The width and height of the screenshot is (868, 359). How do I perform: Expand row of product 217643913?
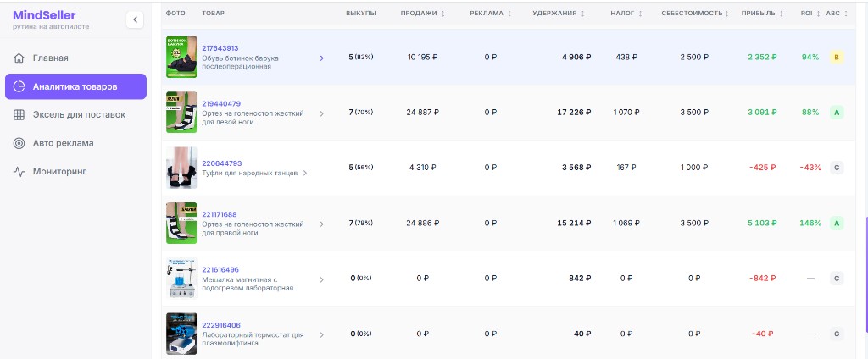click(321, 58)
